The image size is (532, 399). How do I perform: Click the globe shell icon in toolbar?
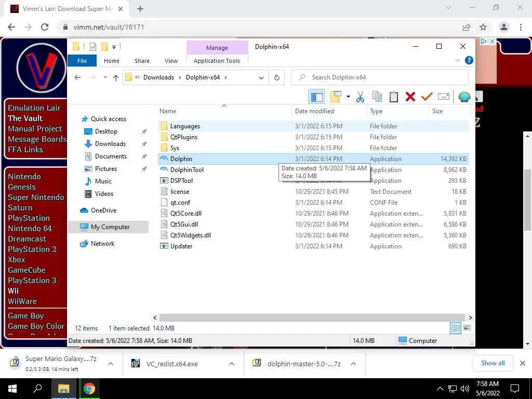pos(464,97)
